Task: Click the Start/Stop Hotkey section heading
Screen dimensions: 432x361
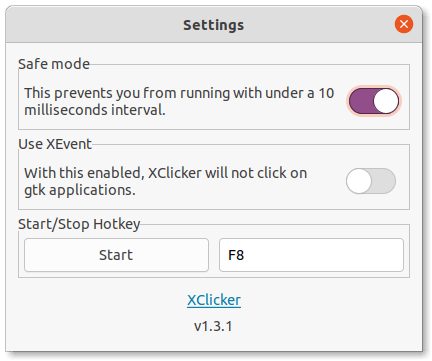Action: (x=79, y=224)
